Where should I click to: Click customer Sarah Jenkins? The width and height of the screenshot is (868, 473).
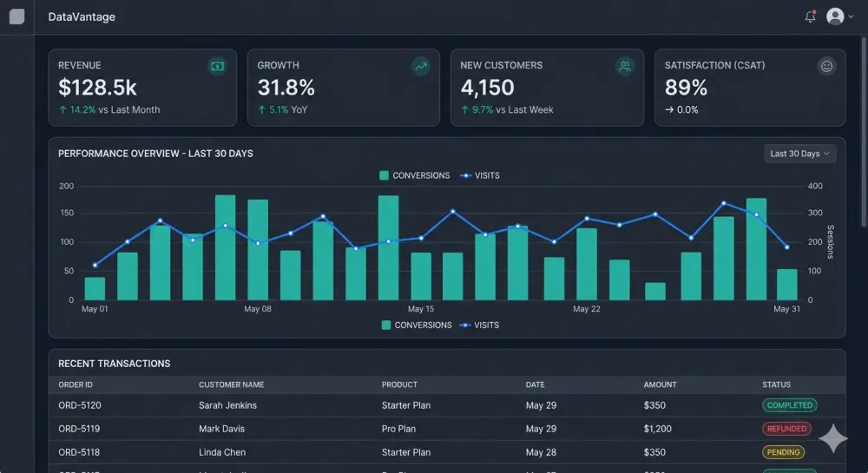227,405
